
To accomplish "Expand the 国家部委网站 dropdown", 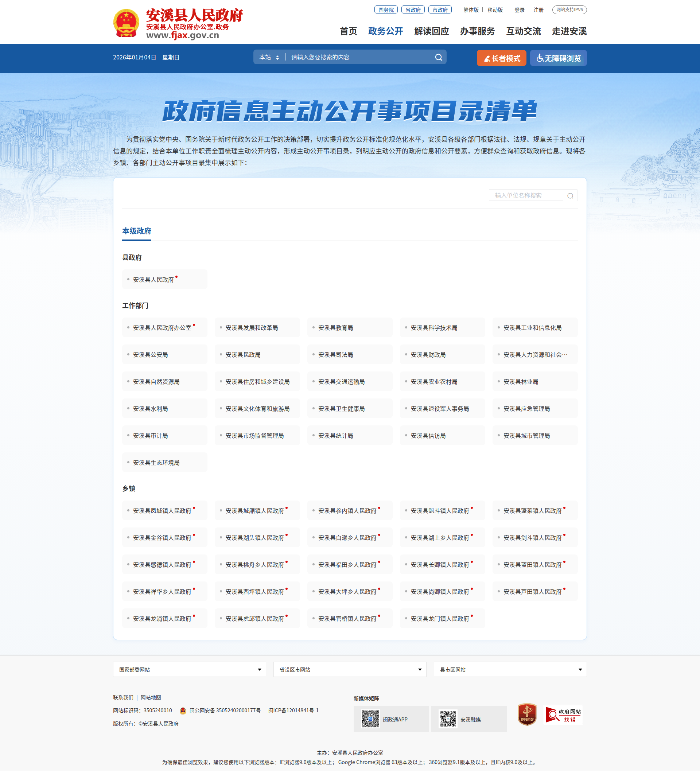I will (x=189, y=670).
